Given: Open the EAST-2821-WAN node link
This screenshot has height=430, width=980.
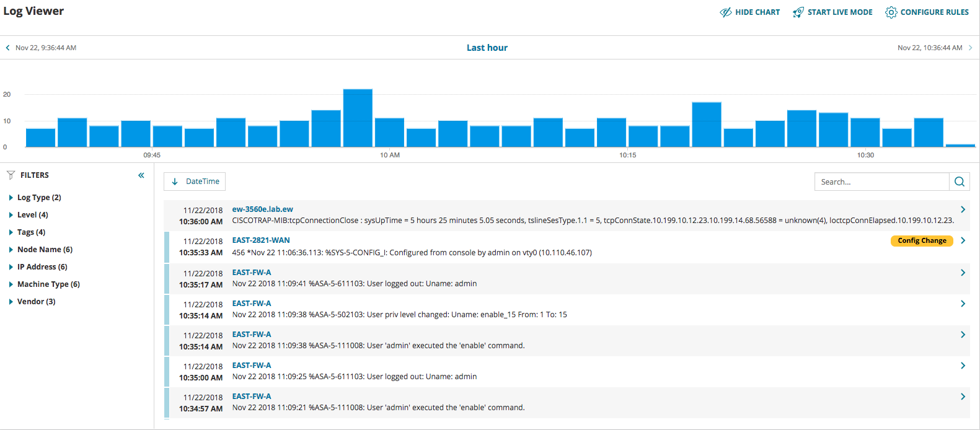Looking at the screenshot, I should tap(261, 240).
